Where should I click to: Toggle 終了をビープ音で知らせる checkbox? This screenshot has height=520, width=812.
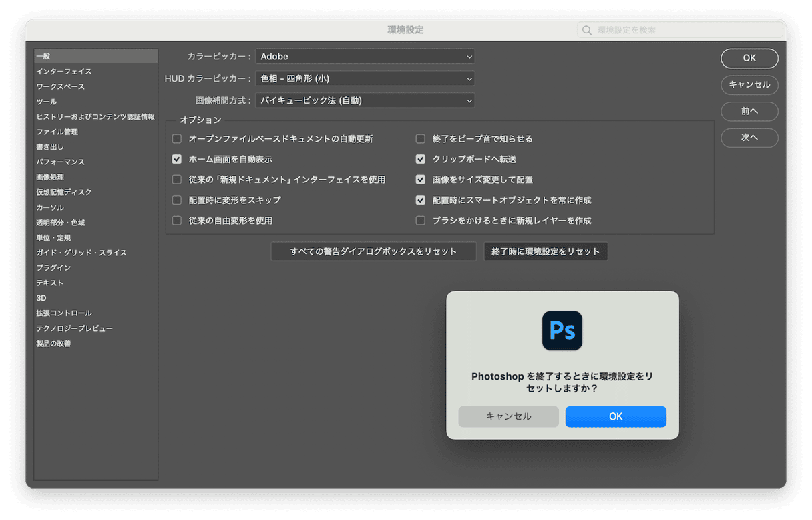point(421,139)
